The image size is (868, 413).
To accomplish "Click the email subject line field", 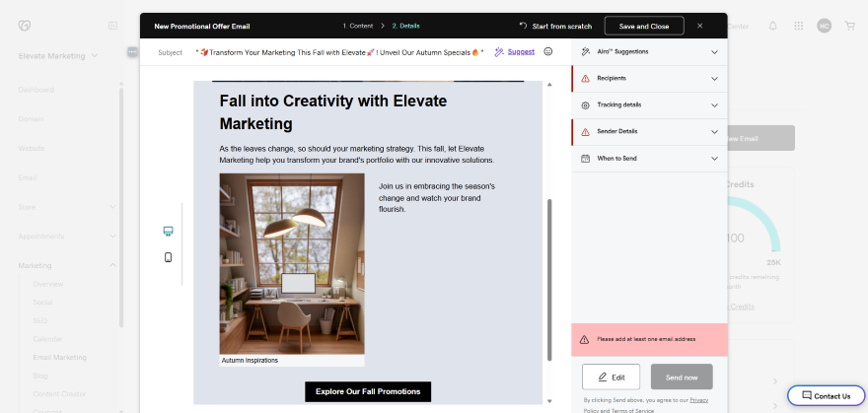I will click(x=339, y=52).
